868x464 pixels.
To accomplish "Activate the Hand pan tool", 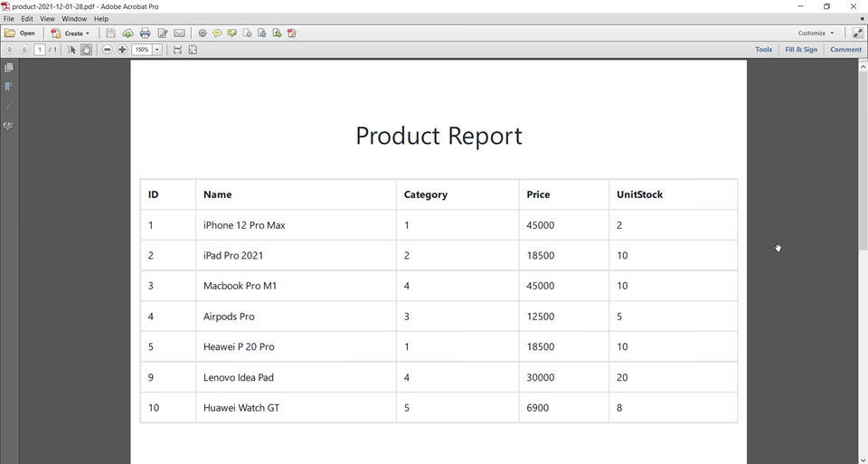I will tap(87, 50).
